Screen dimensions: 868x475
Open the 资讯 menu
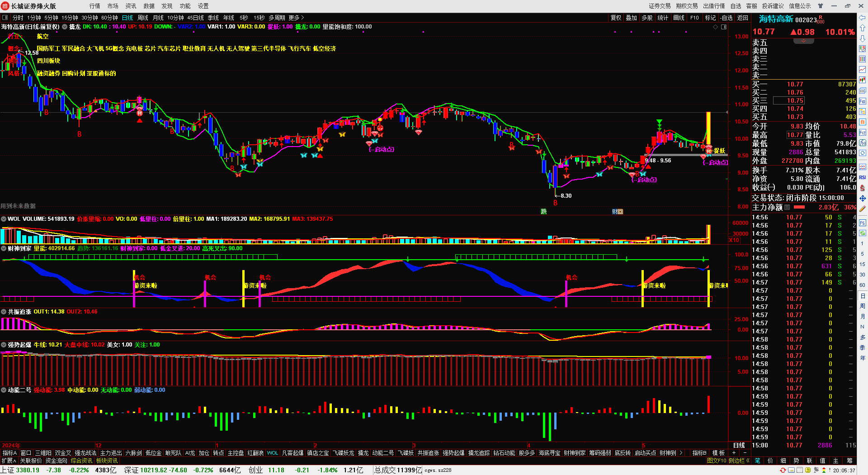point(131,6)
